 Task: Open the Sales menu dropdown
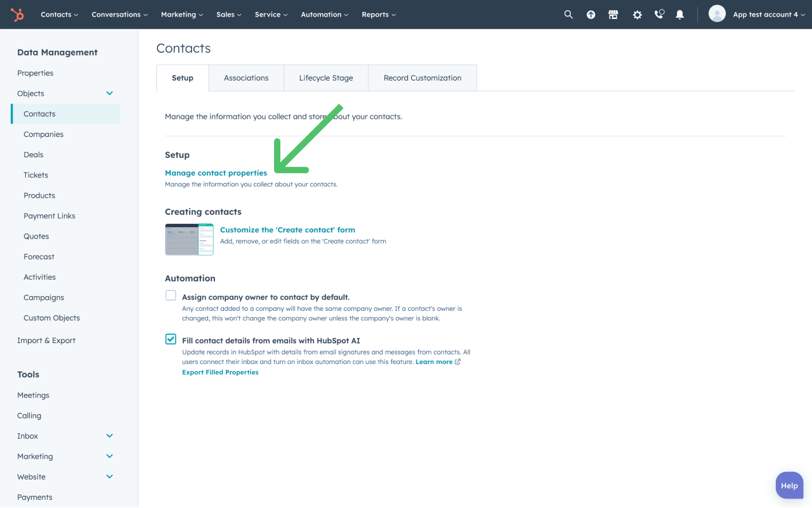[229, 15]
